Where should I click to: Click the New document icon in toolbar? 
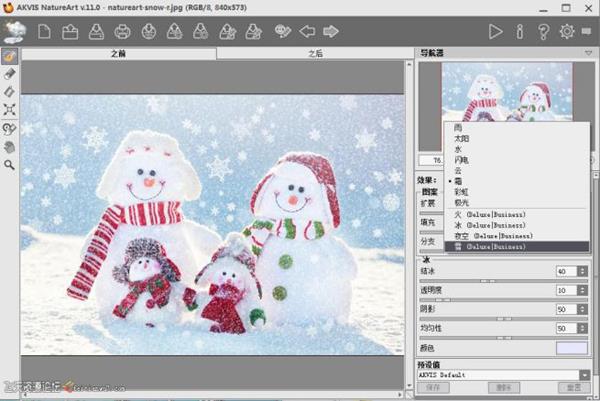pyautogui.click(x=44, y=31)
